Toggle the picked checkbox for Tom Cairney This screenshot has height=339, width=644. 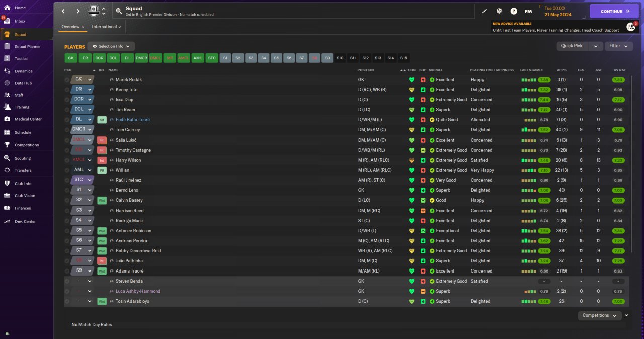(67, 130)
